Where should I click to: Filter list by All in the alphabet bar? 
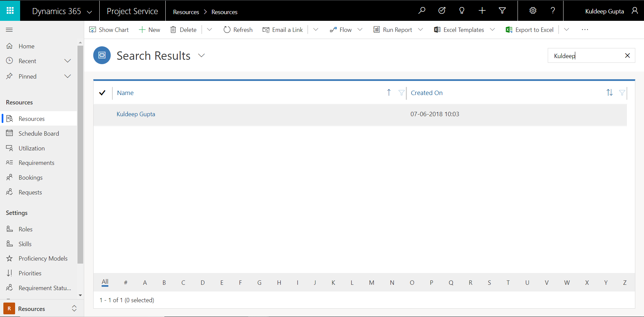[x=105, y=282]
